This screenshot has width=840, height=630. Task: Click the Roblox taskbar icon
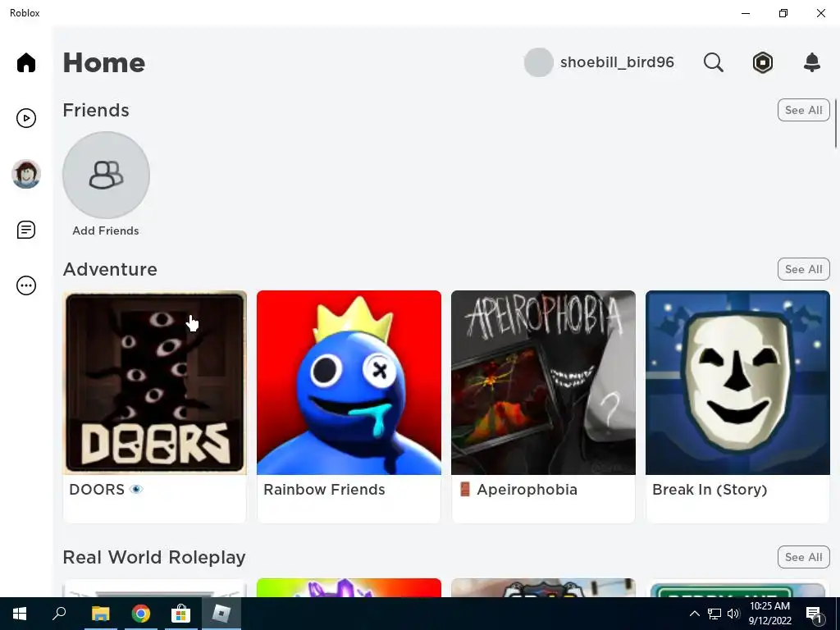tap(221, 614)
